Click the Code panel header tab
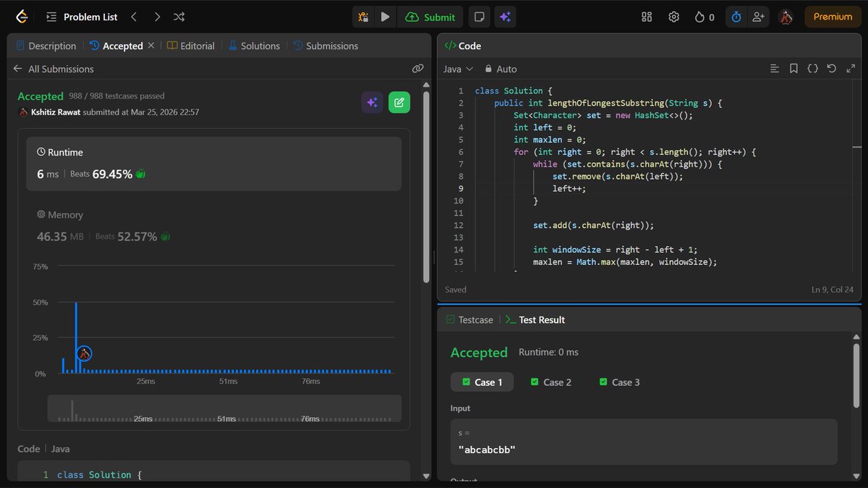 click(463, 46)
